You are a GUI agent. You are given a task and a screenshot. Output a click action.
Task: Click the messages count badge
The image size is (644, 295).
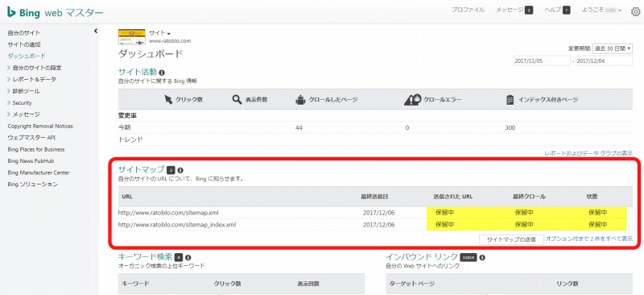tap(529, 10)
